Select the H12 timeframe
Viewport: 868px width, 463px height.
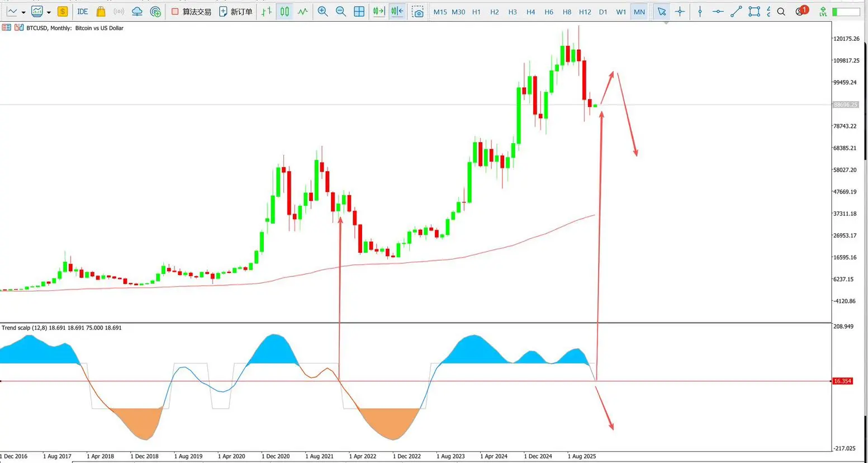click(x=585, y=12)
